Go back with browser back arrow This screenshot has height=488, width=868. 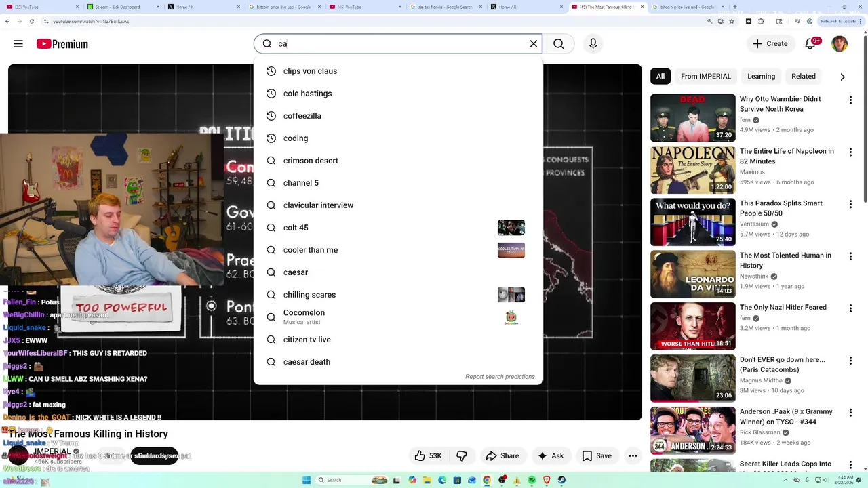click(x=7, y=22)
